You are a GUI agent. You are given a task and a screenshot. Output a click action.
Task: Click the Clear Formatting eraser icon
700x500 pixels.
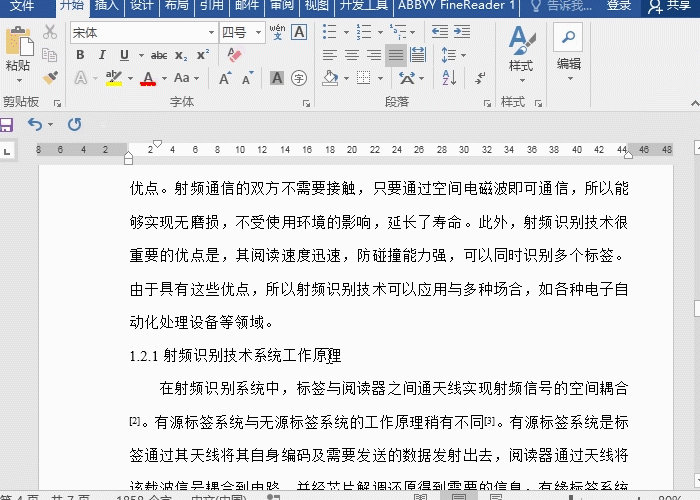(x=234, y=55)
